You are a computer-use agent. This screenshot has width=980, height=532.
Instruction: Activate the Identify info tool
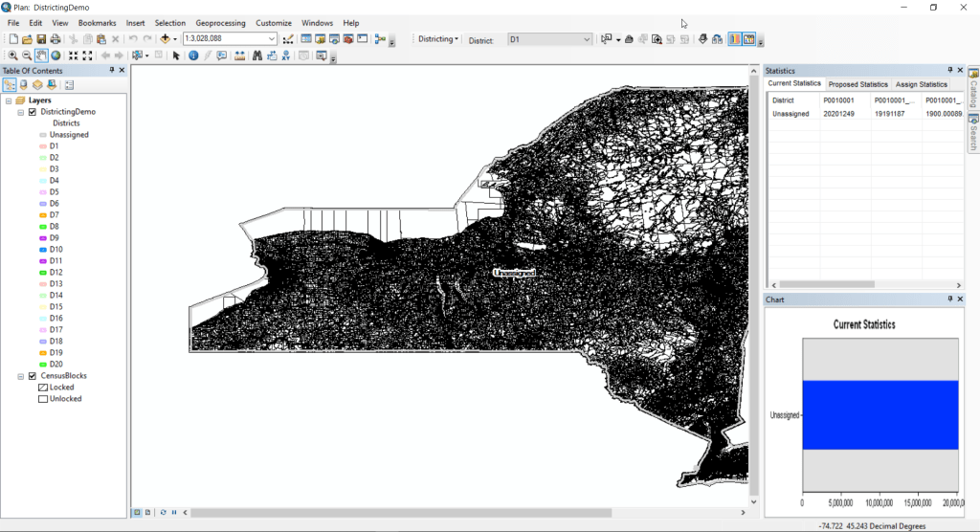point(193,55)
